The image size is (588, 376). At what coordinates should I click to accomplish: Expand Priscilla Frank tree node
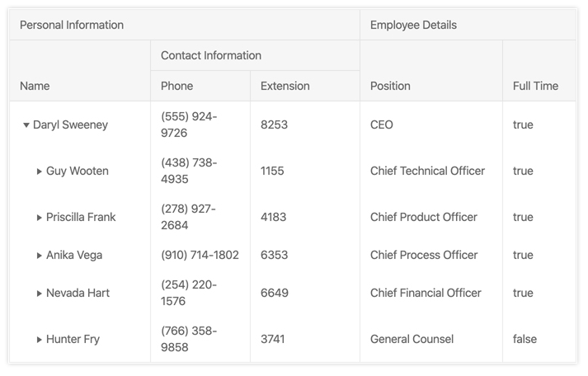39,218
